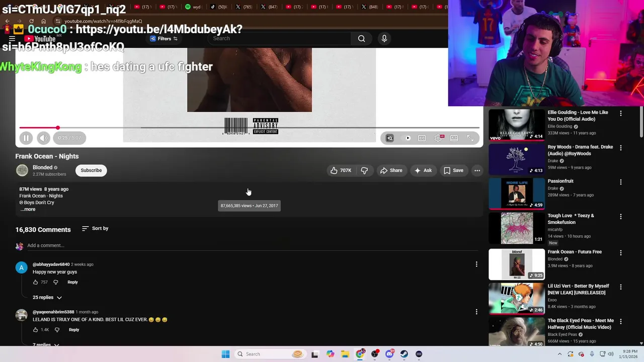Screen dimensions: 644x362
Task: Switch video to theater mode
Action: (x=454, y=138)
